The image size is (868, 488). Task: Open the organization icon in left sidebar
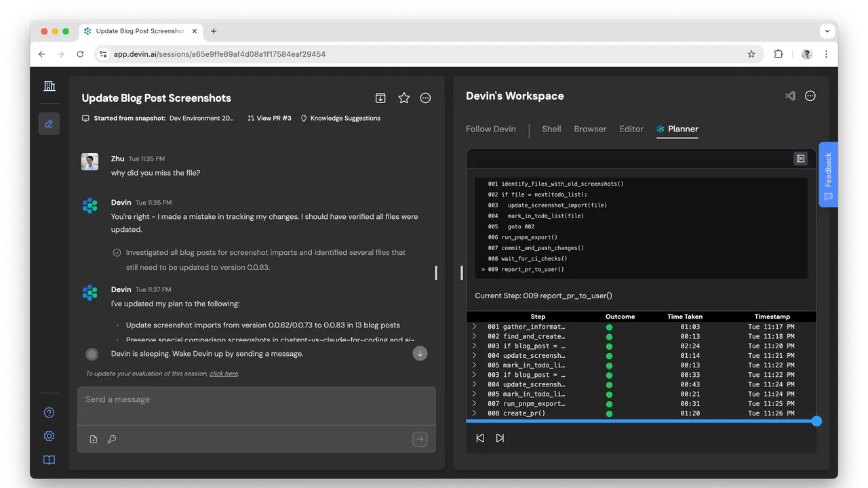coord(49,86)
